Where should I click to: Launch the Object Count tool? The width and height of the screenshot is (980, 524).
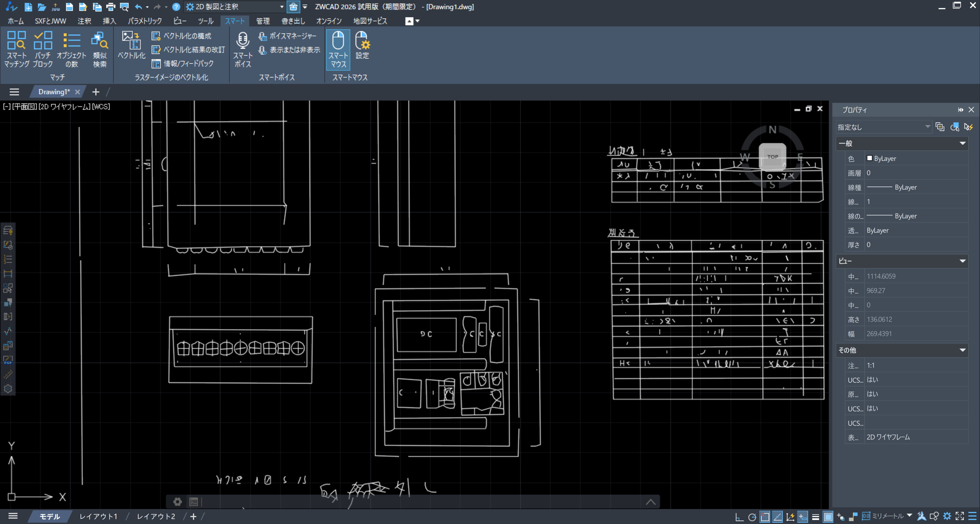[x=71, y=49]
